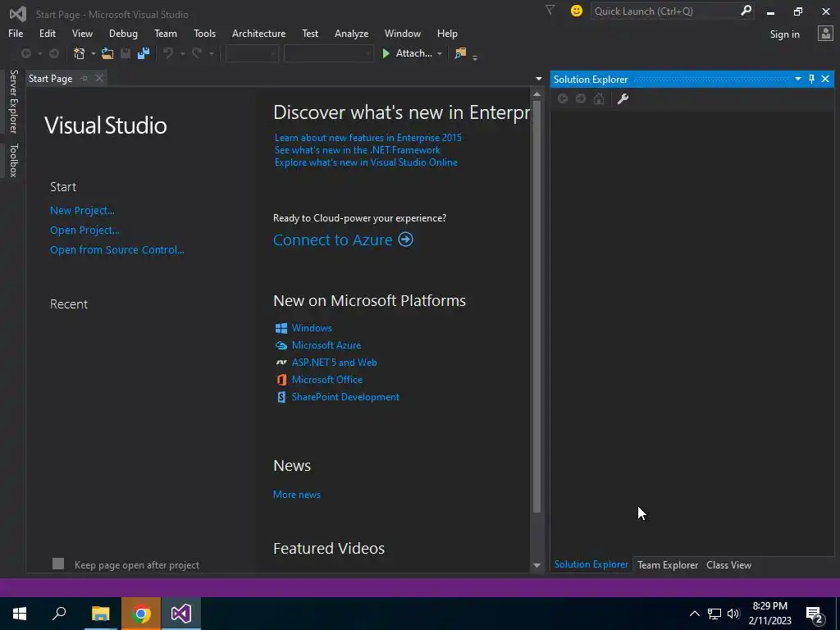The width and height of the screenshot is (840, 630).
Task: Click the Start Page scroll down arrow
Action: (x=536, y=565)
